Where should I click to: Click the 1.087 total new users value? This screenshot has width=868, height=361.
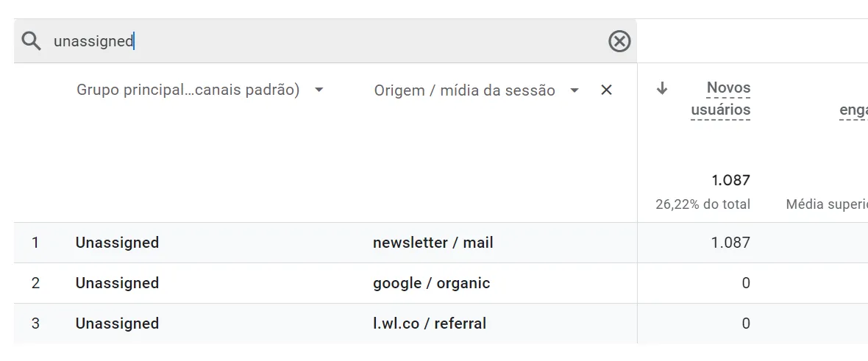click(730, 181)
